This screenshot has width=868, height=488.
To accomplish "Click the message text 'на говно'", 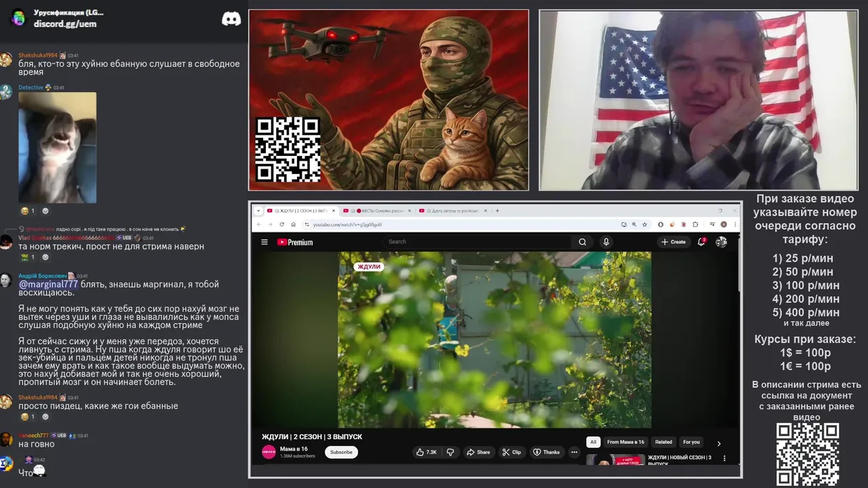I will 37,444.
